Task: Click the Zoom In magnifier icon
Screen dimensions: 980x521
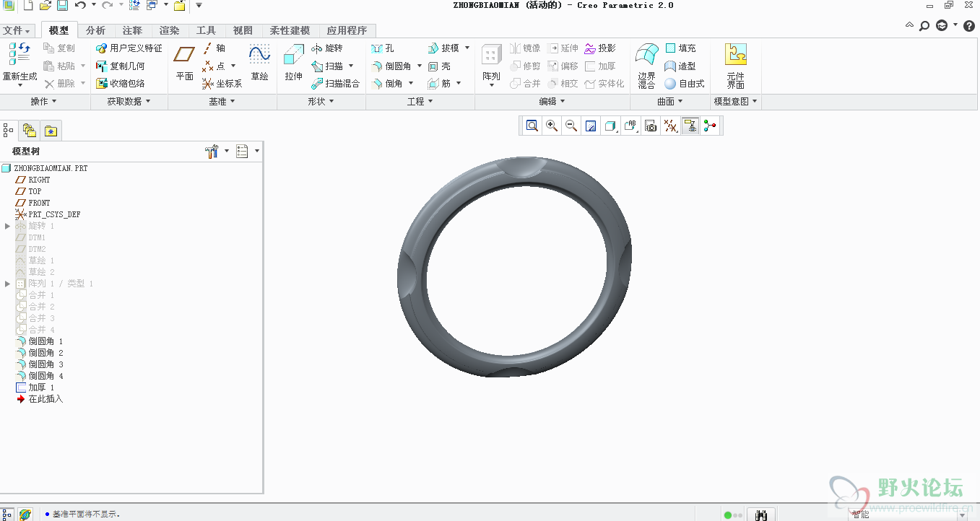Action: pos(552,126)
